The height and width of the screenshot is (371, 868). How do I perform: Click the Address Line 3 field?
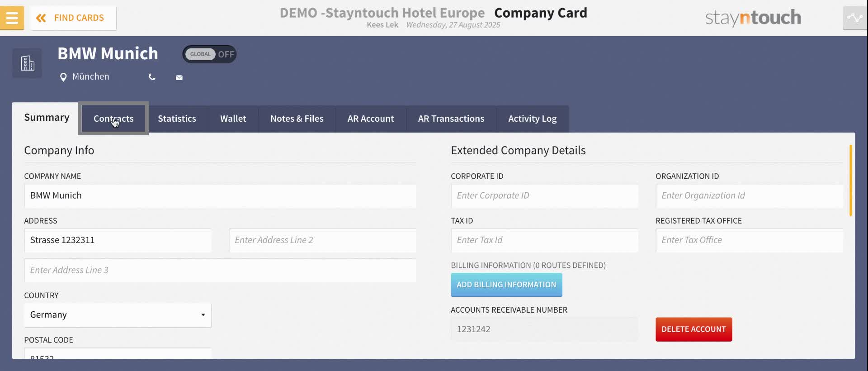(x=220, y=271)
